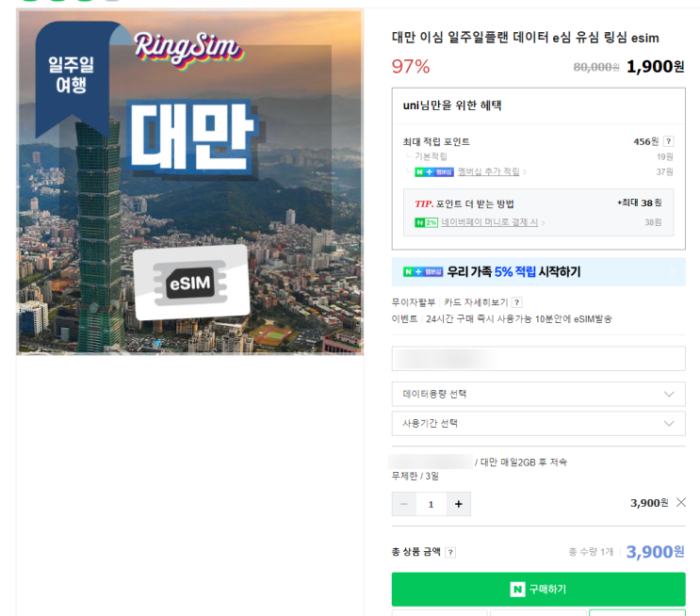The height and width of the screenshot is (616, 700).
Task: Click the N 2% Naver Pay badge
Action: [427, 222]
